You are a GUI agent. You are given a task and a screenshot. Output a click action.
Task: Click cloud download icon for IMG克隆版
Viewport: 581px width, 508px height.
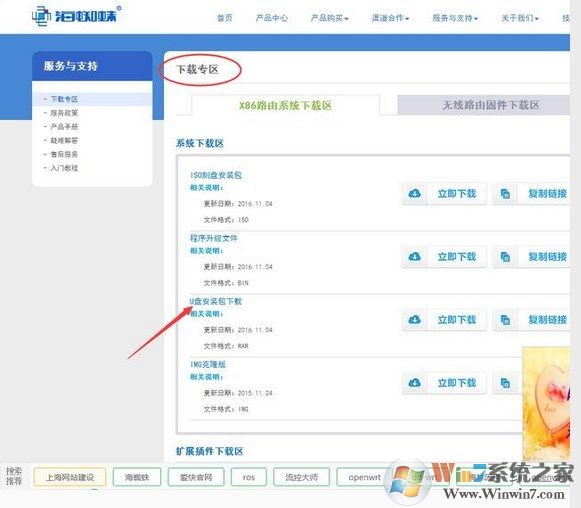(414, 382)
